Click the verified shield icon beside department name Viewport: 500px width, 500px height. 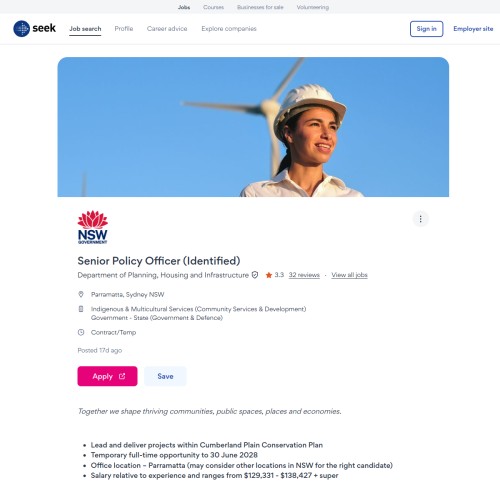[x=255, y=275]
